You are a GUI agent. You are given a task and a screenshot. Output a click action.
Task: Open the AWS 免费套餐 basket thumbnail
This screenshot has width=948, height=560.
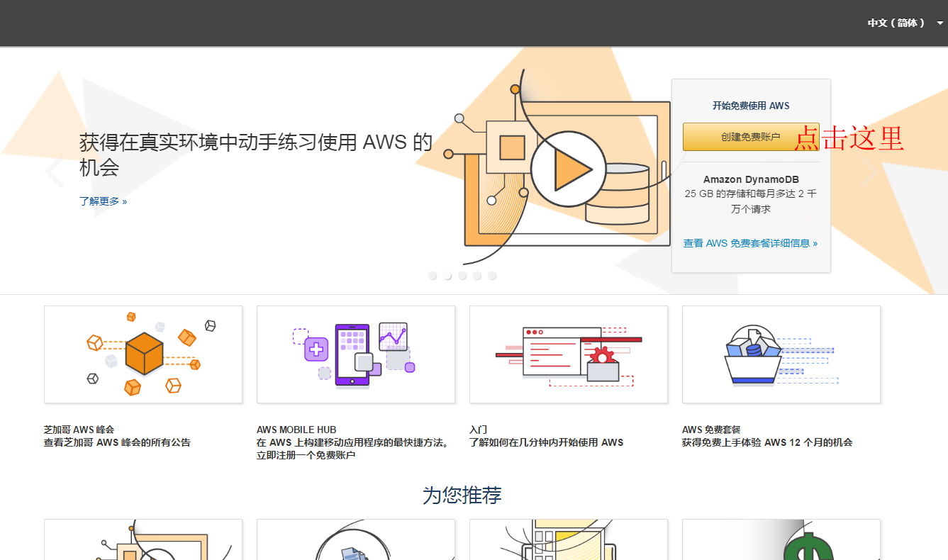point(781,354)
